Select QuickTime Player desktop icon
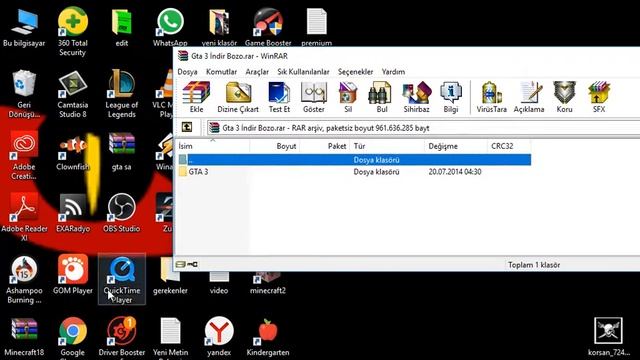This screenshot has width=640, height=360. [x=122, y=279]
